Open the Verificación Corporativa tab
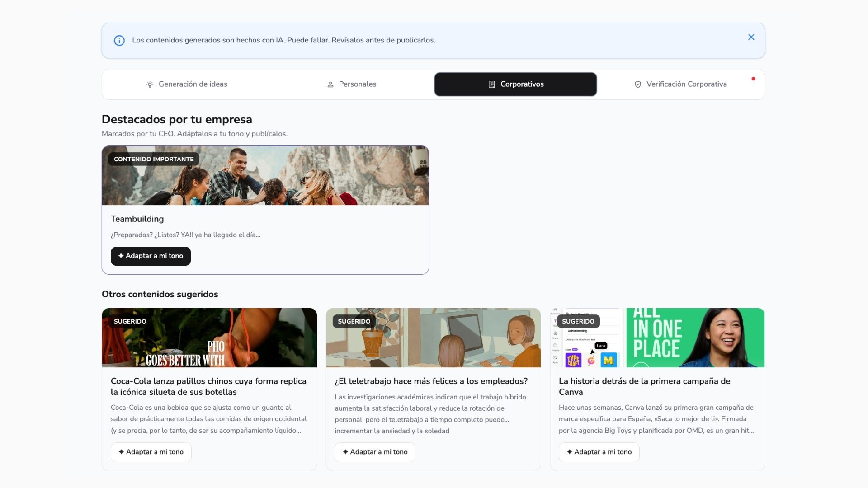 pos(680,84)
